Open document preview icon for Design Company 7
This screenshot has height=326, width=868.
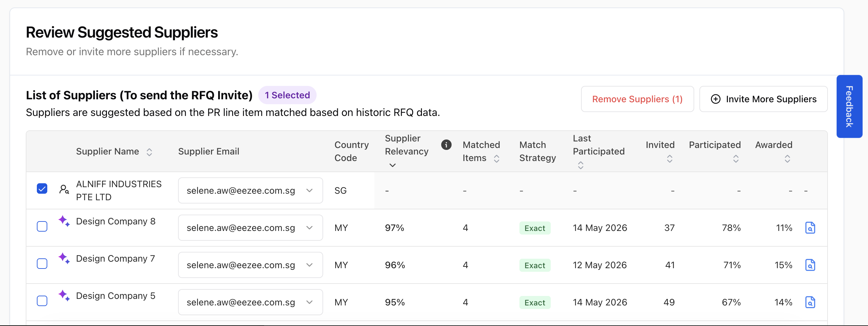[810, 265]
